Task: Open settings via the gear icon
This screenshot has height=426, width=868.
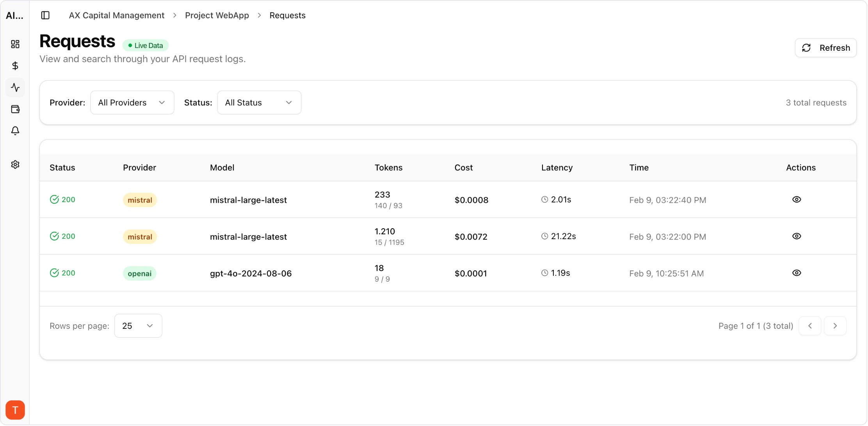Action: (x=15, y=164)
